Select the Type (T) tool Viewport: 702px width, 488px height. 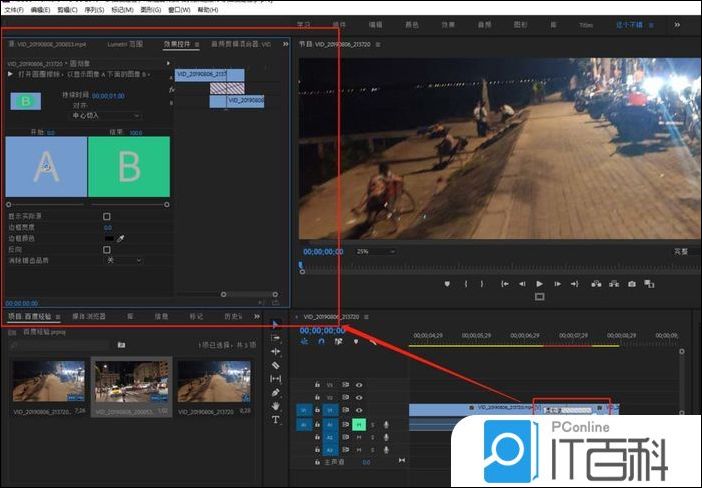pos(276,420)
